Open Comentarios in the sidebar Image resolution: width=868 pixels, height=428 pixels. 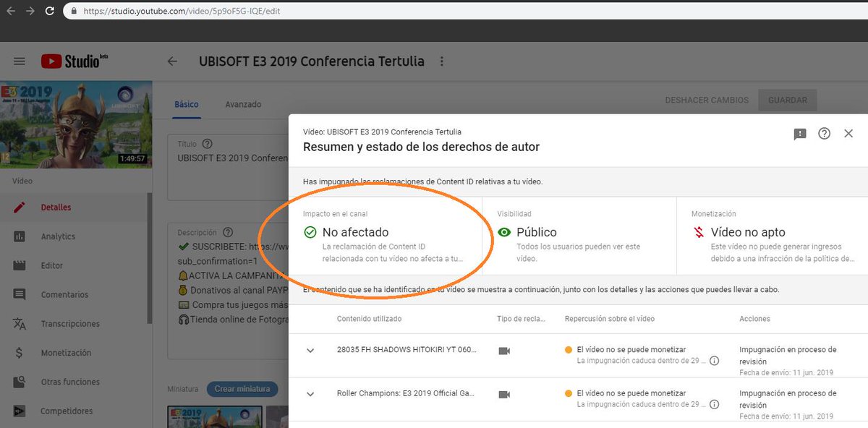pyautogui.click(x=64, y=295)
